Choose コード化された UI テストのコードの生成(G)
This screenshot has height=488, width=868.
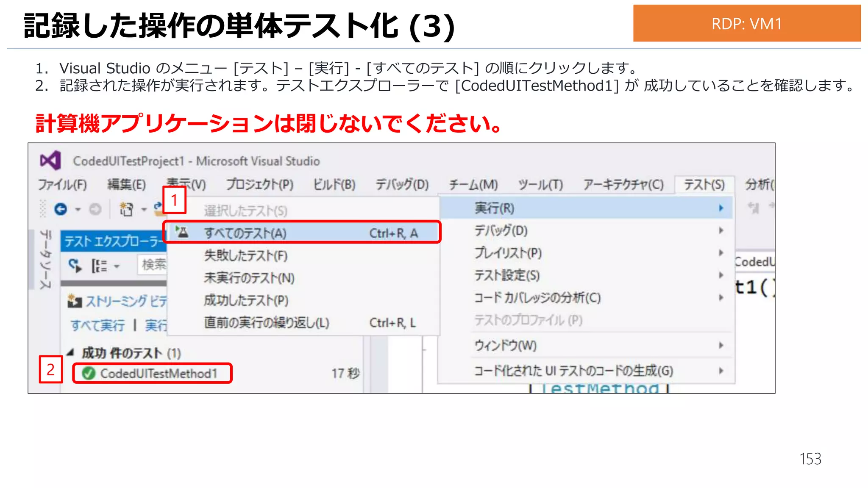click(x=586, y=371)
